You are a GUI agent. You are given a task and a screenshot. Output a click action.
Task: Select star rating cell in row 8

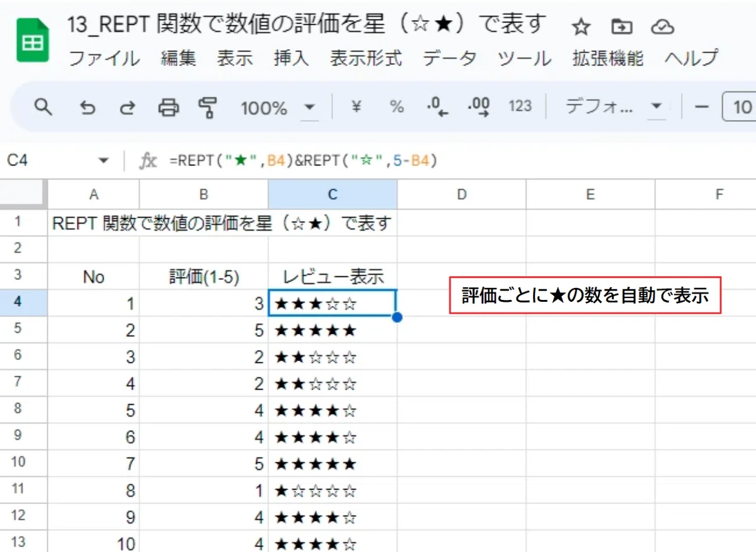[x=333, y=410]
